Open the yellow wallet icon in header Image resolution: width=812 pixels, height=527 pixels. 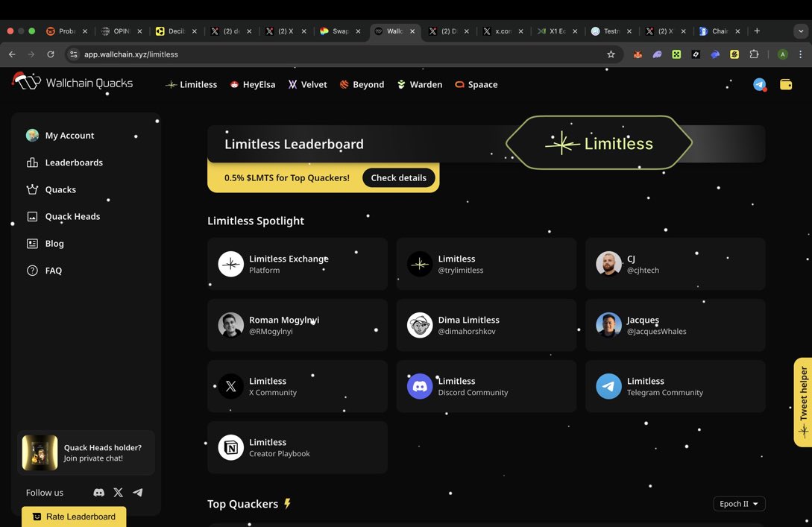click(x=786, y=84)
